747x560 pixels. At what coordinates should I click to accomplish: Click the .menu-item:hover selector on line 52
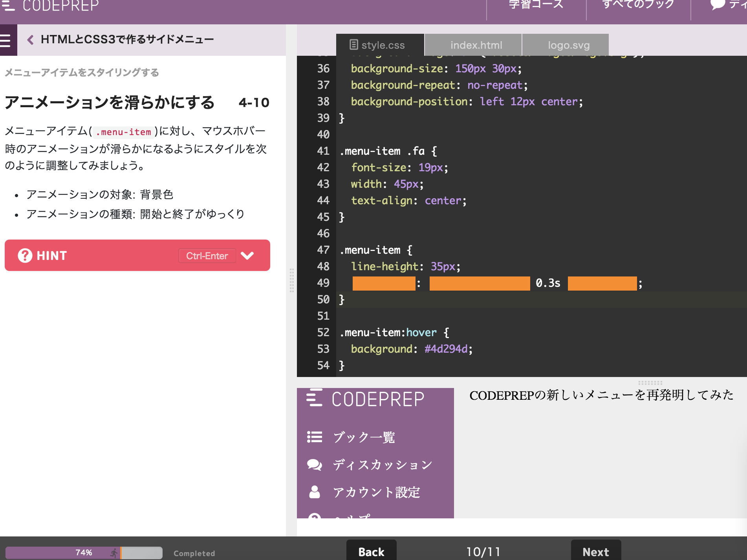pyautogui.click(x=388, y=333)
